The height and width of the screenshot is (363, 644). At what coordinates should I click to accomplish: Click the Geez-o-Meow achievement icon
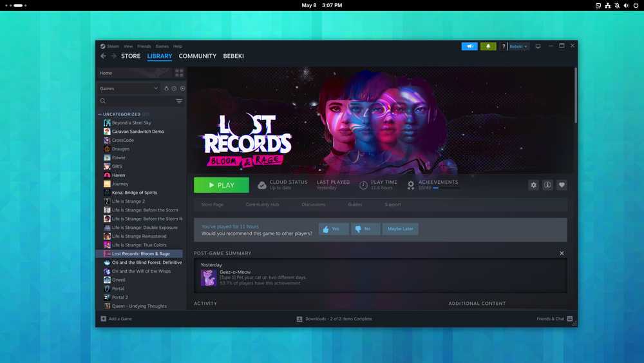click(209, 278)
